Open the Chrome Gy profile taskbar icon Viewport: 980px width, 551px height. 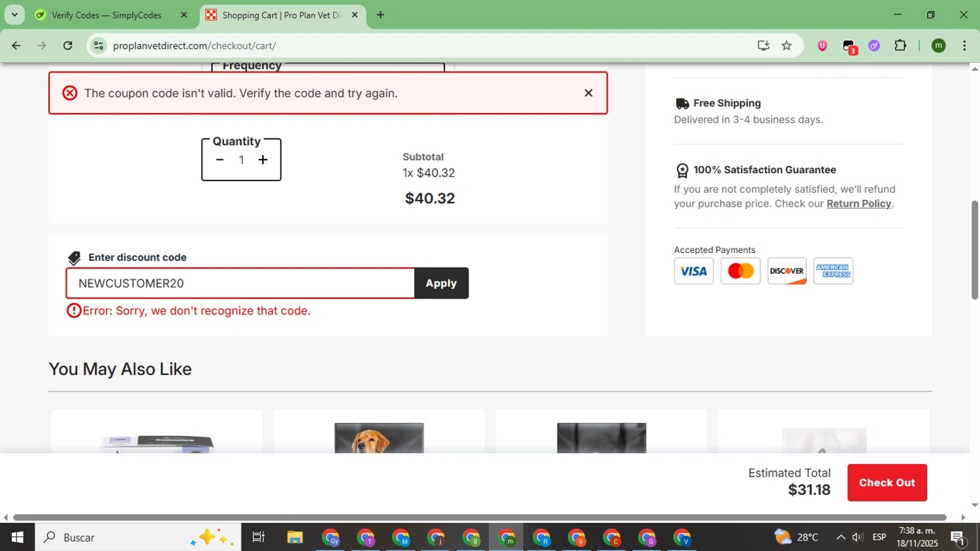click(x=331, y=537)
